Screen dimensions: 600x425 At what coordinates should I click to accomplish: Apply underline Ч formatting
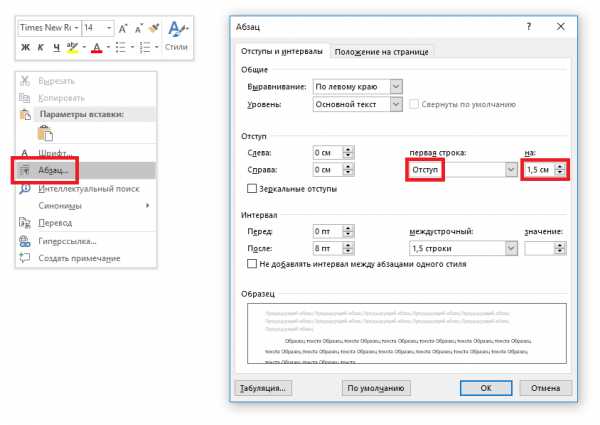click(57, 47)
